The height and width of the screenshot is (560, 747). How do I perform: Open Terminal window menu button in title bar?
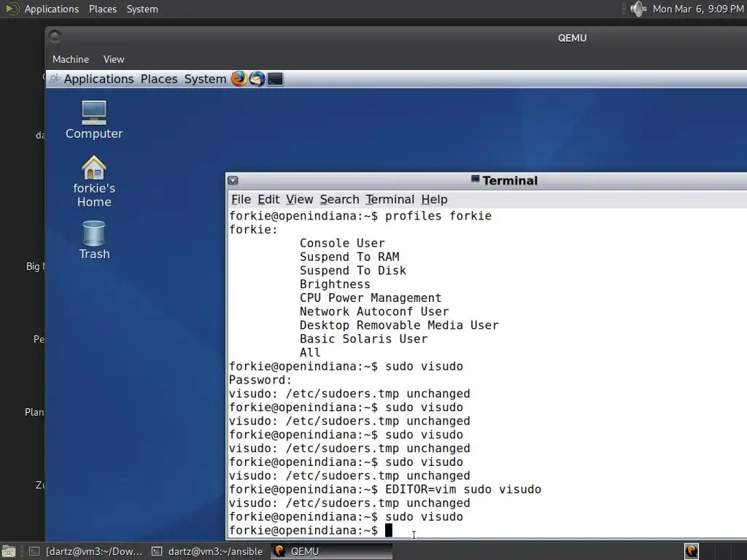pos(233,181)
